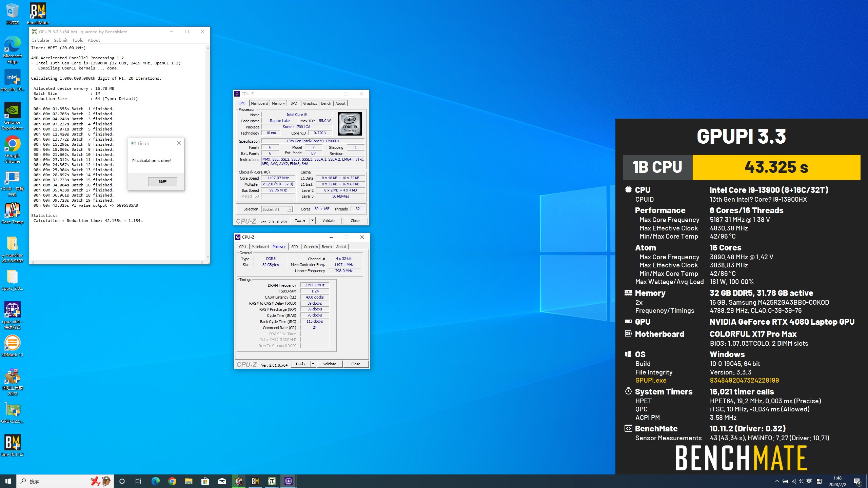Launch 3DMark 11 desktop icon

click(13, 346)
